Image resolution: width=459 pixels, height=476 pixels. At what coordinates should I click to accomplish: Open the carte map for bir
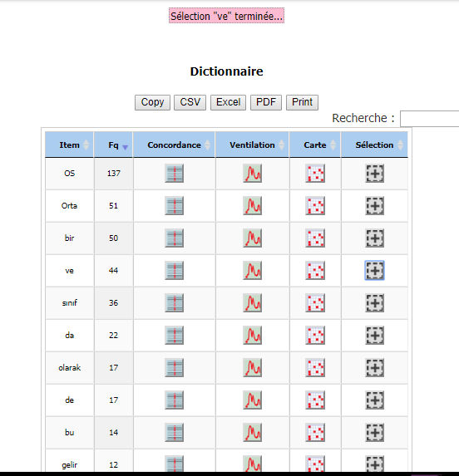coord(315,238)
